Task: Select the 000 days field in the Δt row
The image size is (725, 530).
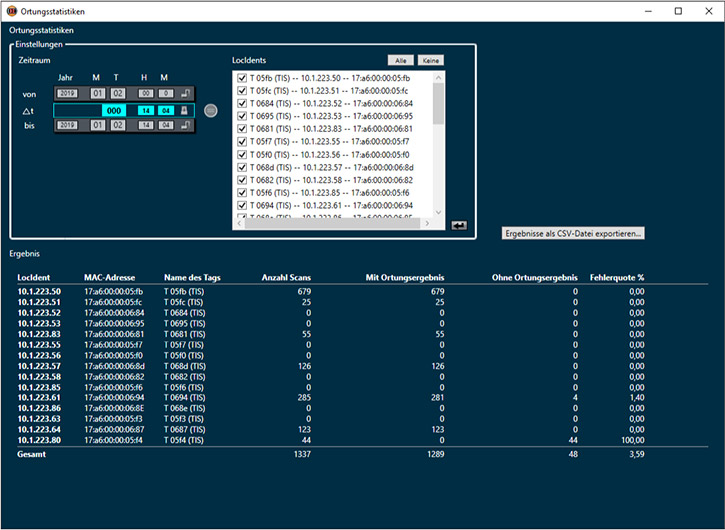Action: pyautogui.click(x=112, y=110)
